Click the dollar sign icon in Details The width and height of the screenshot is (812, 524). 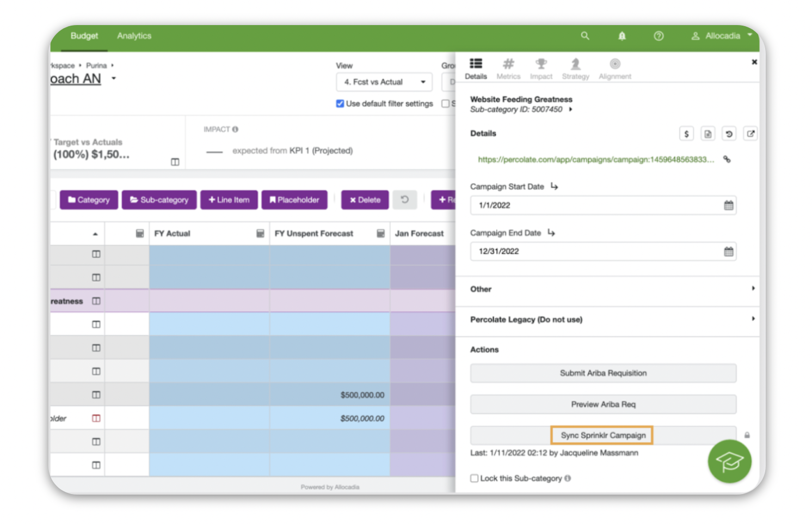click(686, 134)
